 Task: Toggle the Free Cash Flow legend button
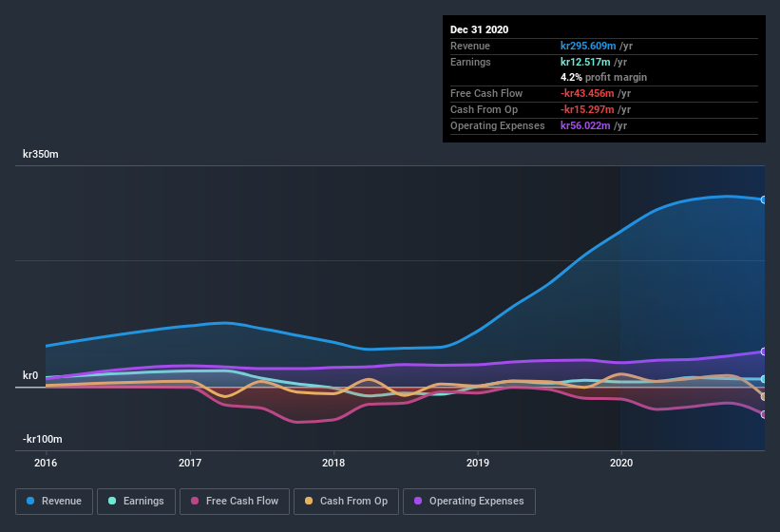(x=235, y=502)
